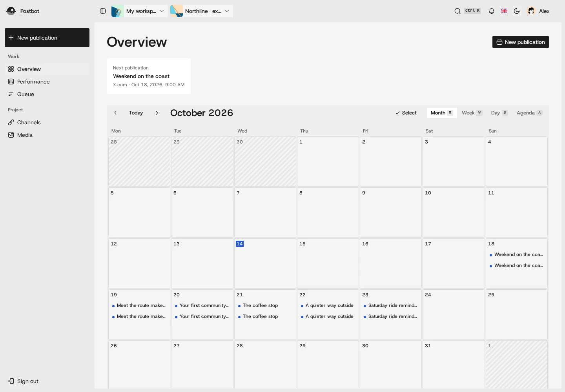Image resolution: width=565 pixels, height=392 pixels.
Task: Click the sidebar New publication button
Action: tap(47, 38)
